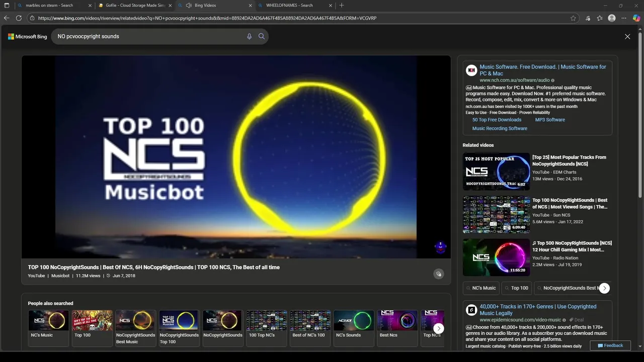Open Top 25 Most Popular Tracks thumbnail
Screen dimensions: 644x362
[497, 171]
